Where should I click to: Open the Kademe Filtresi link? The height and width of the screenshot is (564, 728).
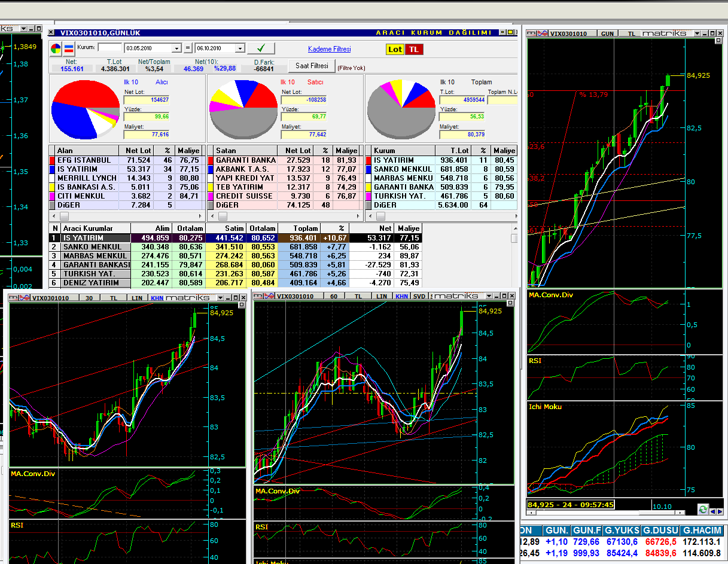pos(330,49)
